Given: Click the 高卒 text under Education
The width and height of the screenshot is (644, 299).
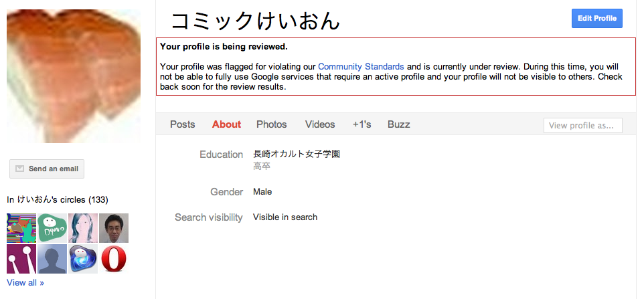Looking at the screenshot, I should pyautogui.click(x=262, y=167).
